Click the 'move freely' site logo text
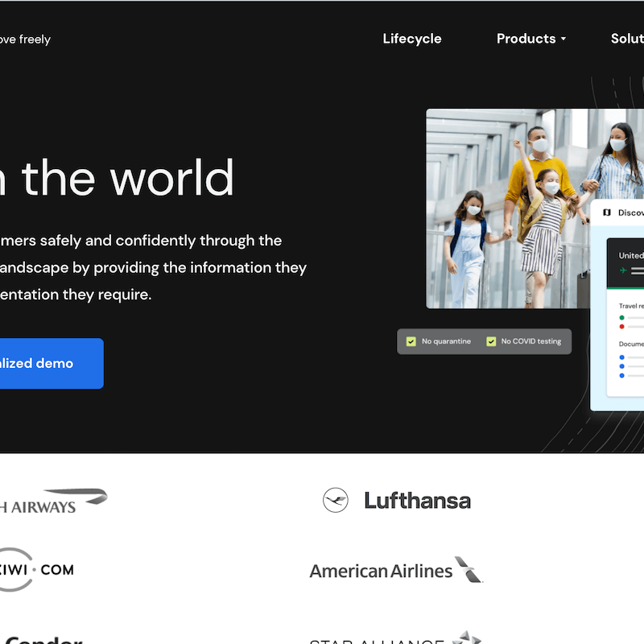Viewport: 644px width, 644px height. (25, 39)
